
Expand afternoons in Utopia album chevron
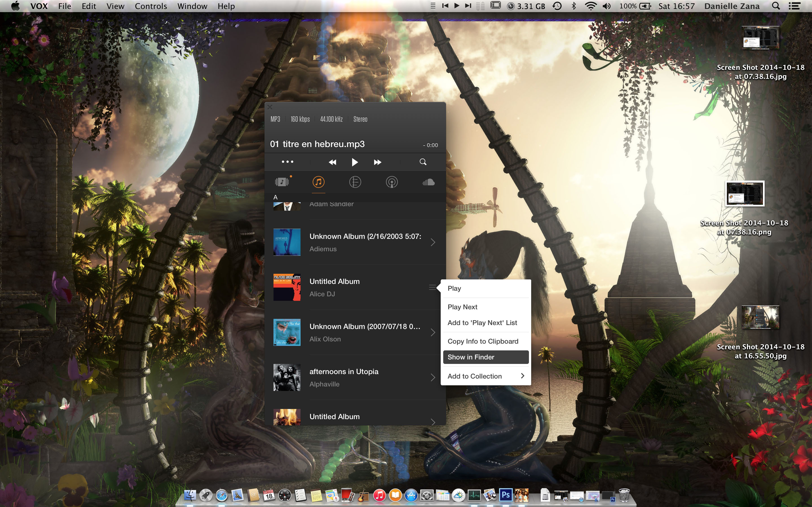point(433,377)
